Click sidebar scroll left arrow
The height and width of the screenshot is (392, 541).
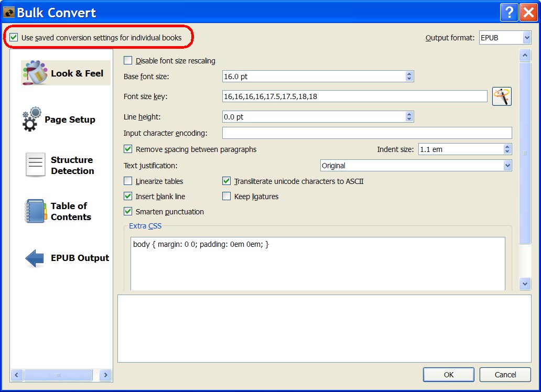(16, 375)
